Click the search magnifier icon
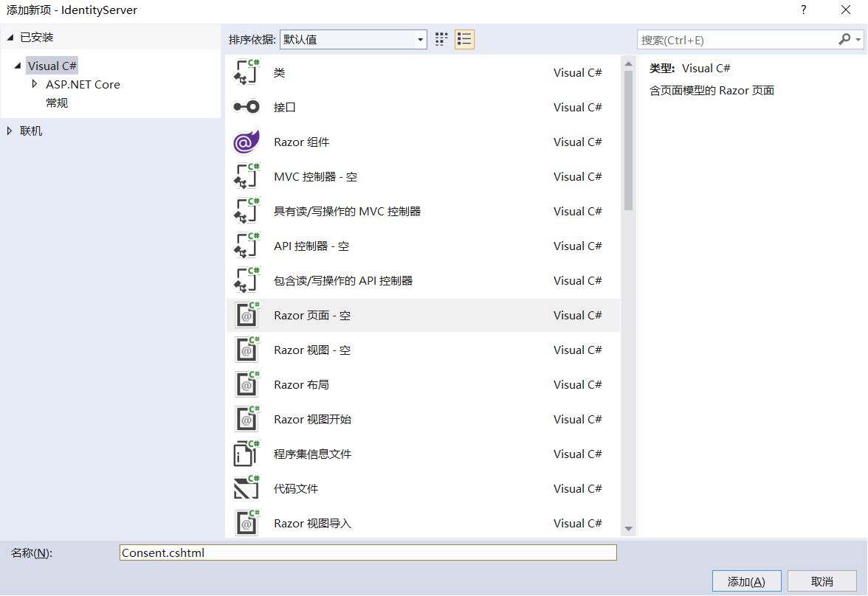Screen dimensions: 868x596 [x=844, y=39]
